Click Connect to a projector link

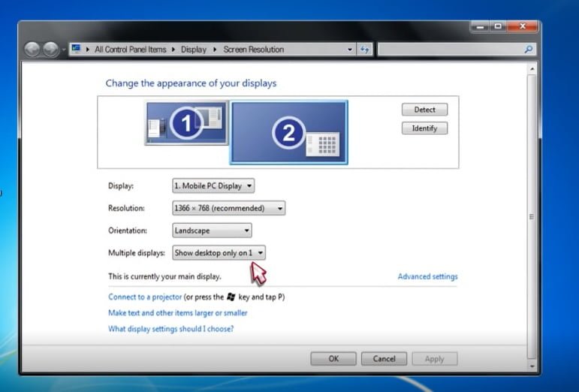coord(145,297)
